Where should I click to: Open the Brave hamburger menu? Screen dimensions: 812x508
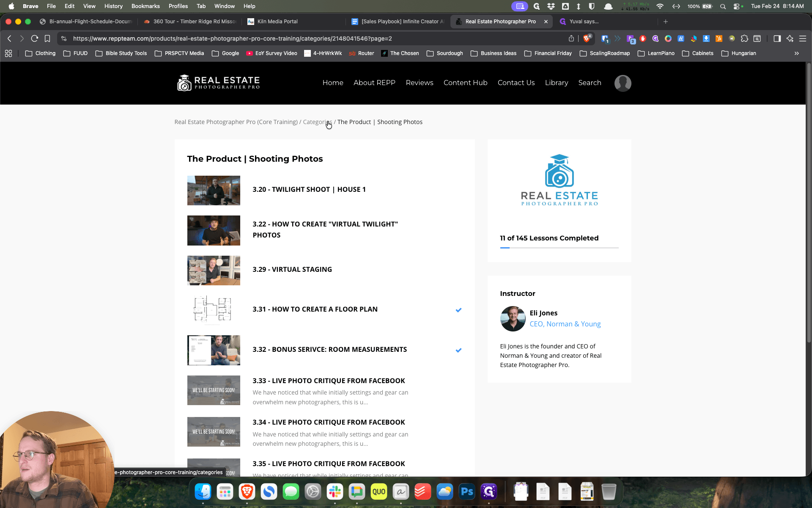[802, 39]
